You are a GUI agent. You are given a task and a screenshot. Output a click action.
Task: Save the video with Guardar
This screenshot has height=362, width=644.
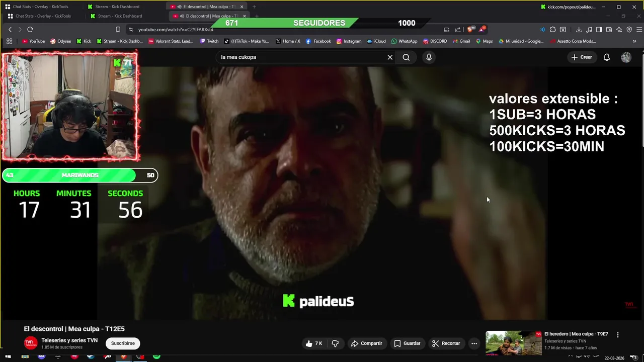[407, 343]
